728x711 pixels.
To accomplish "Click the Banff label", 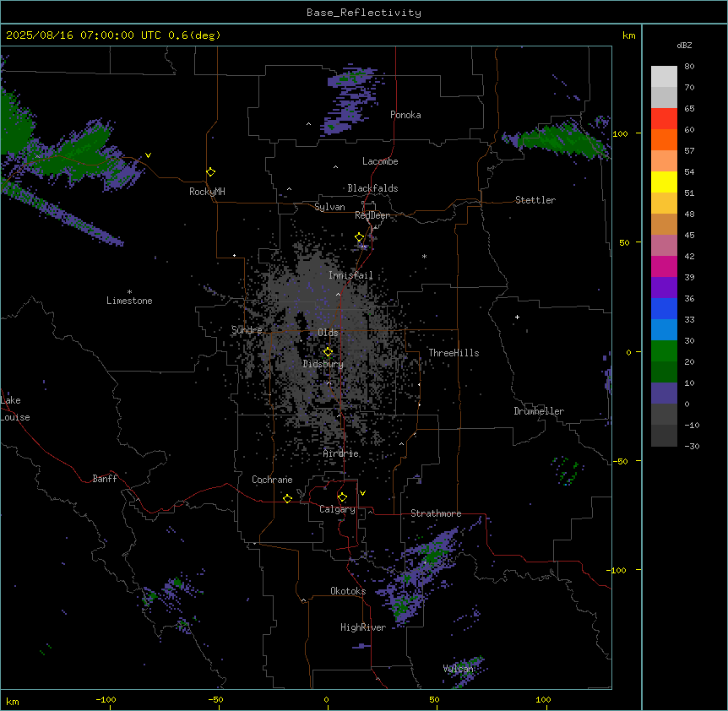I will pos(105,479).
